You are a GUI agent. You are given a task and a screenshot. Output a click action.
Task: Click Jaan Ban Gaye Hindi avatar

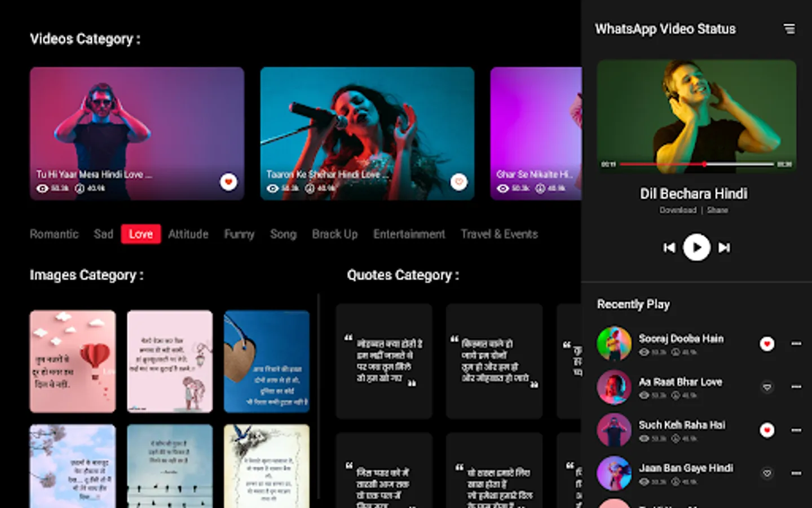[614, 473]
